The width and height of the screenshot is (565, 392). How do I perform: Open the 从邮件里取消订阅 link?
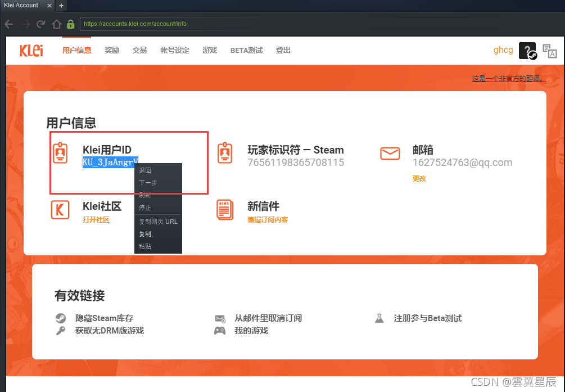[x=268, y=318]
